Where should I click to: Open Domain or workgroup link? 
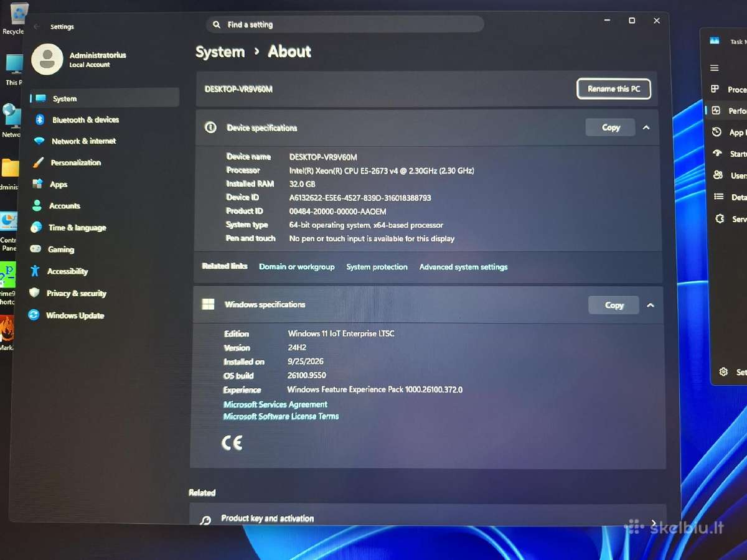click(297, 266)
